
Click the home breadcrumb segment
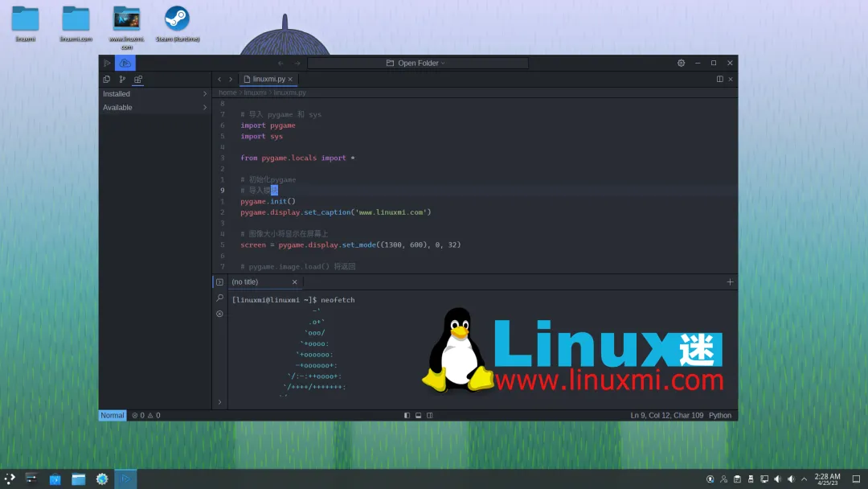pyautogui.click(x=227, y=92)
